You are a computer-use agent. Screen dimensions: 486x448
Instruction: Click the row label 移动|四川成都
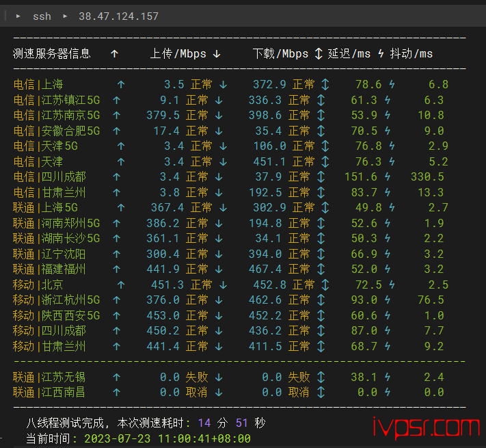pyautogui.click(x=50, y=331)
